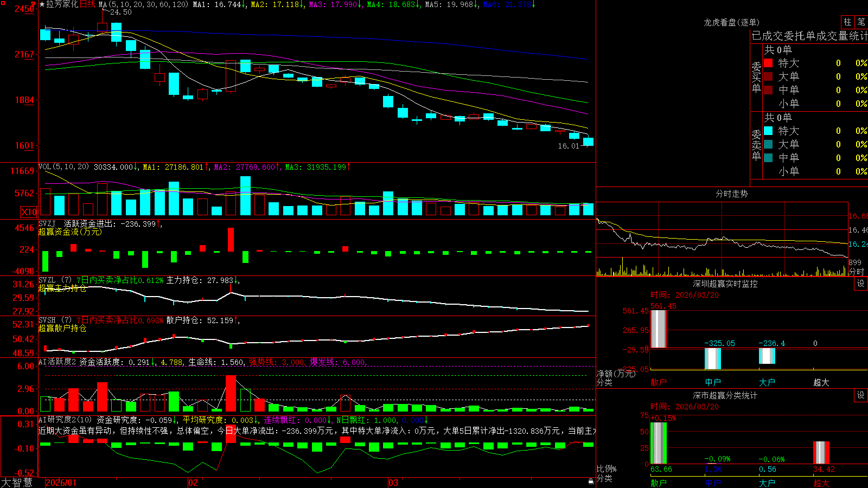Click the 02 month timeline marker
The width and height of the screenshot is (868, 488).
tap(193, 483)
